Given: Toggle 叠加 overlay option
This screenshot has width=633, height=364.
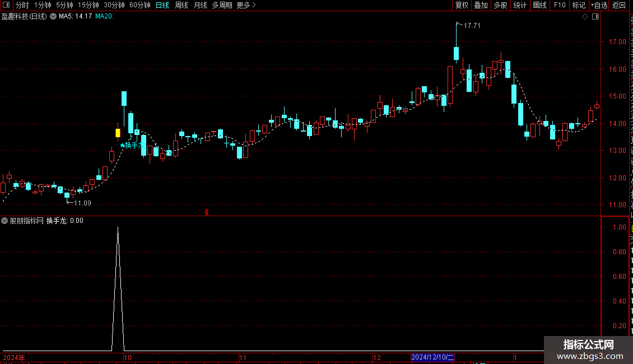Looking at the screenshot, I should click(481, 5).
